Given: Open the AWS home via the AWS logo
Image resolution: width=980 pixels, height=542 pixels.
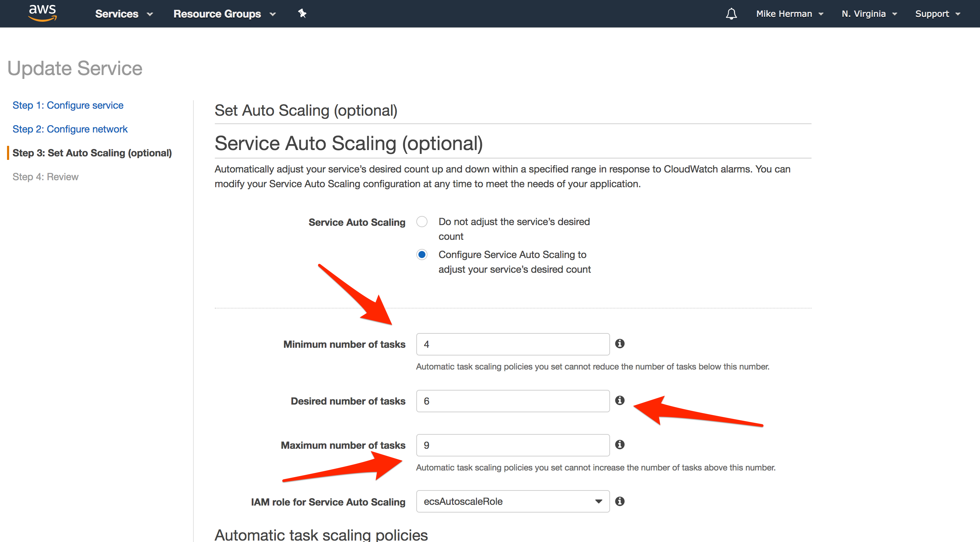Looking at the screenshot, I should coord(42,13).
